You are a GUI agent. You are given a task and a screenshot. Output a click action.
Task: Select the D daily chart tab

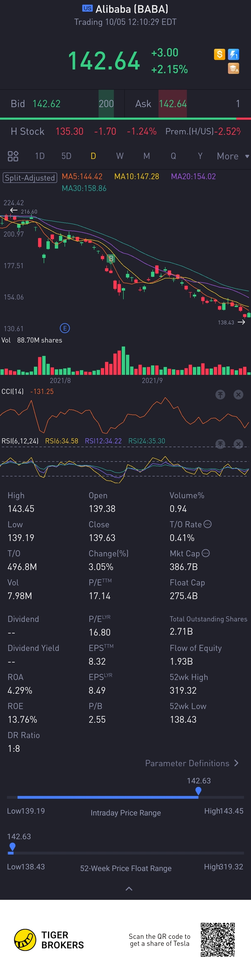tap(93, 156)
